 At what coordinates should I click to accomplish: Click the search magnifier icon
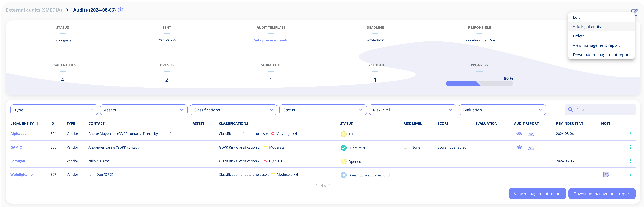pyautogui.click(x=570, y=110)
